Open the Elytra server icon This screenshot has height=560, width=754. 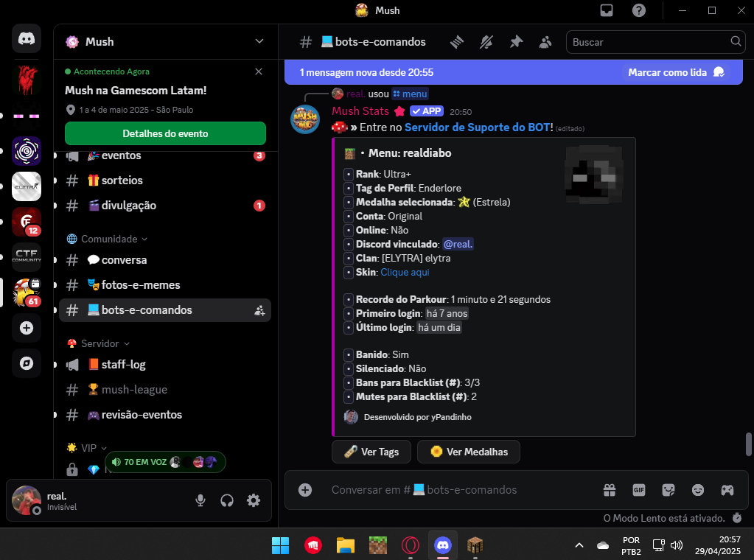27,186
